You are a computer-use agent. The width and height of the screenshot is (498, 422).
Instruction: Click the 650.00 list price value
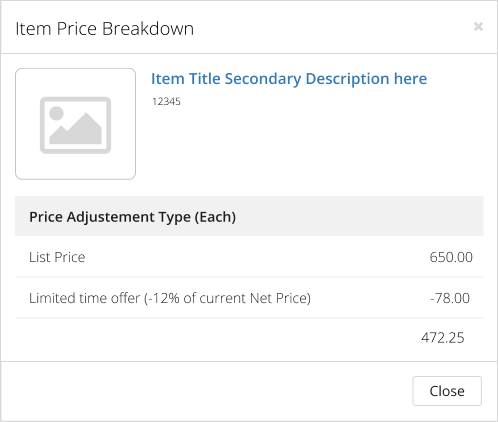[451, 257]
